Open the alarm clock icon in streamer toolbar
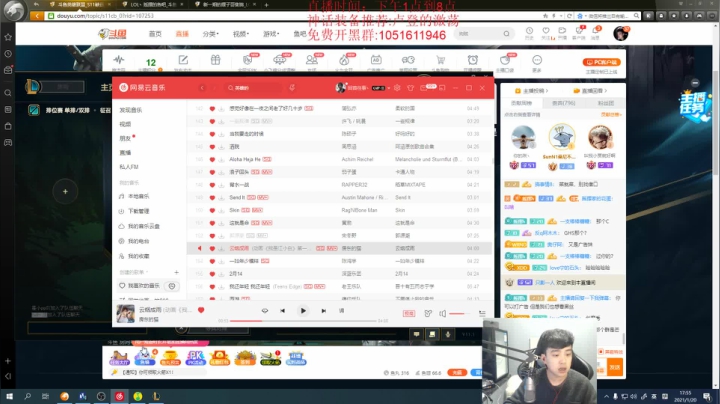720x404 pixels. tap(472, 60)
